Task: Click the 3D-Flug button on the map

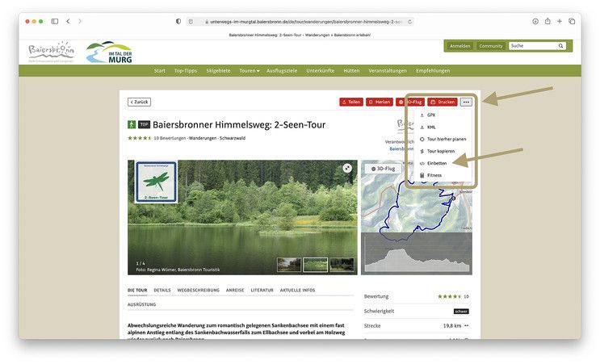Action: click(383, 169)
